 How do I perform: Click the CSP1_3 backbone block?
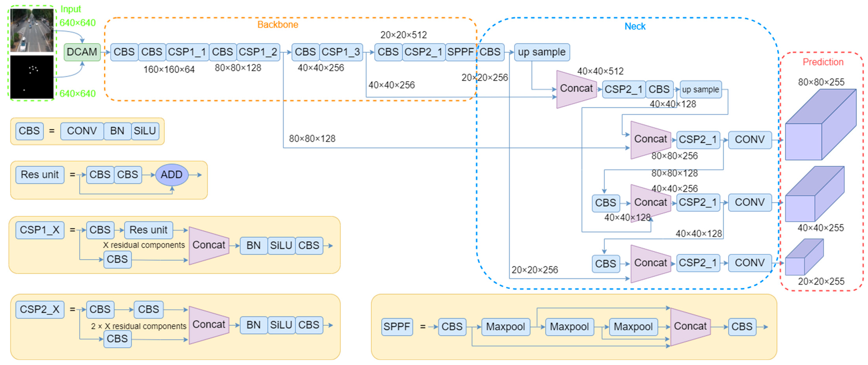[341, 52]
